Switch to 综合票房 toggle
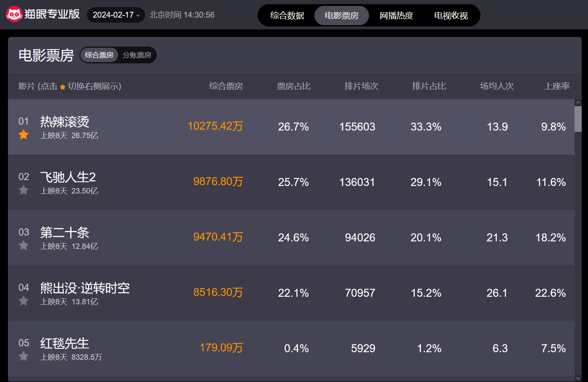 [99, 55]
